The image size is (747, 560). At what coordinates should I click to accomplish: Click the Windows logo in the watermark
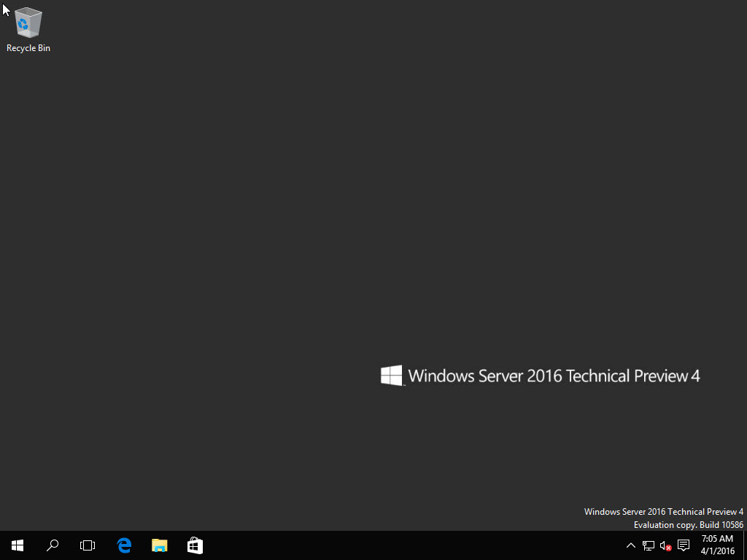(392, 376)
